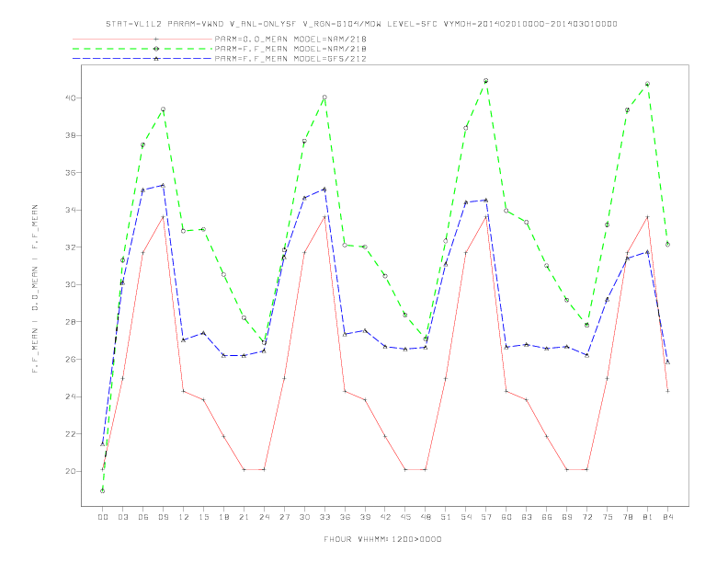Click green NAM circle marker at hour 81
This screenshot has width=728, height=563.
tap(647, 84)
